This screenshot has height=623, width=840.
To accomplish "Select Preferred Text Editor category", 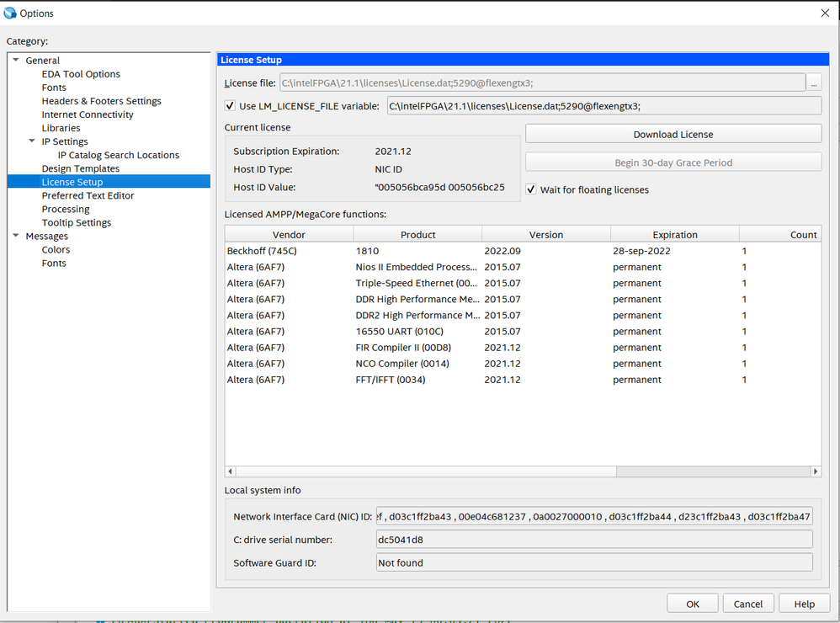I will (88, 195).
